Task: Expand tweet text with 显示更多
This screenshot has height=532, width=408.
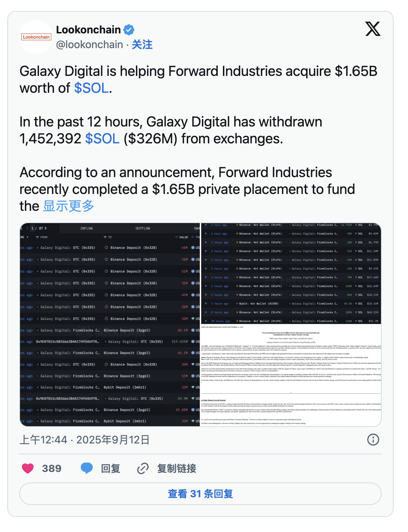Action: coord(68,206)
